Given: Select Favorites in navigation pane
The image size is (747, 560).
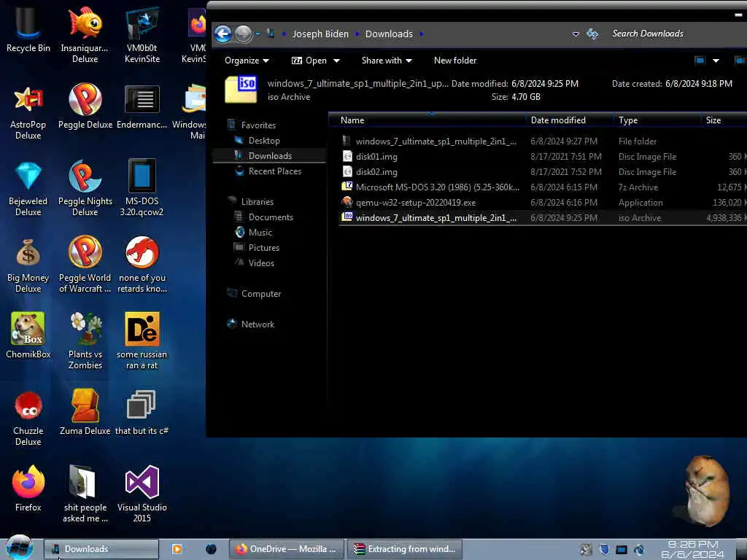Looking at the screenshot, I should tap(258, 125).
